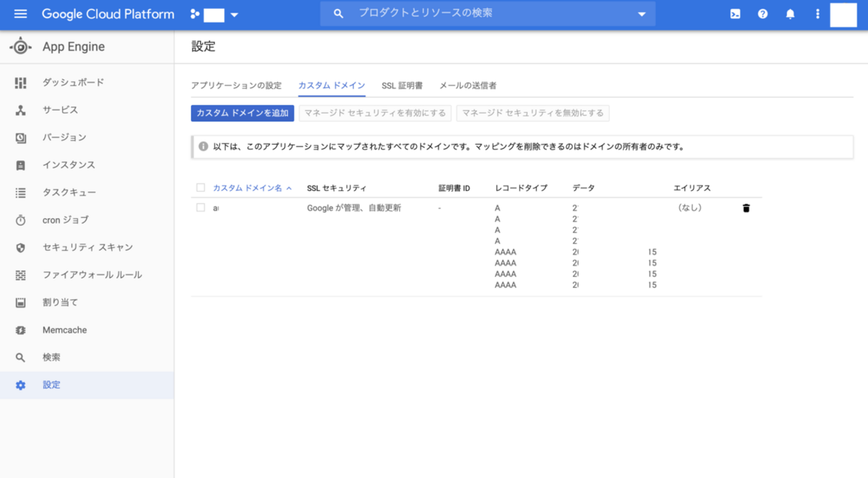Click the （なし） alias cell

coord(690,208)
